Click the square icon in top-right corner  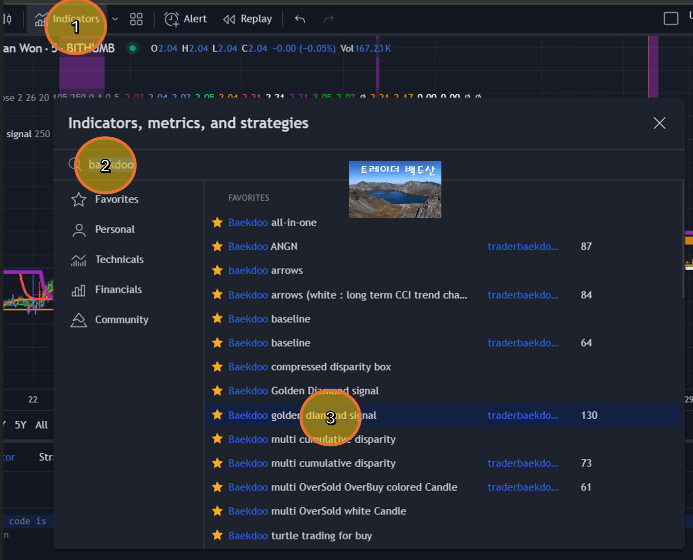coord(671,19)
